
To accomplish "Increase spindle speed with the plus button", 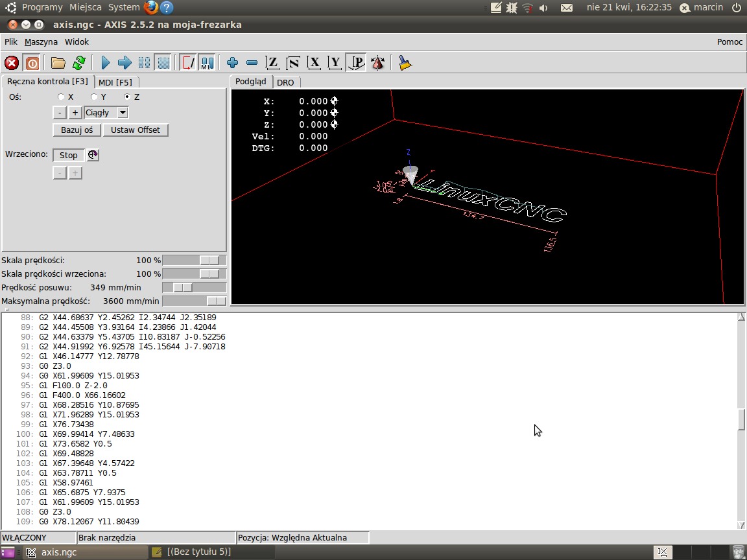I will click(75, 173).
